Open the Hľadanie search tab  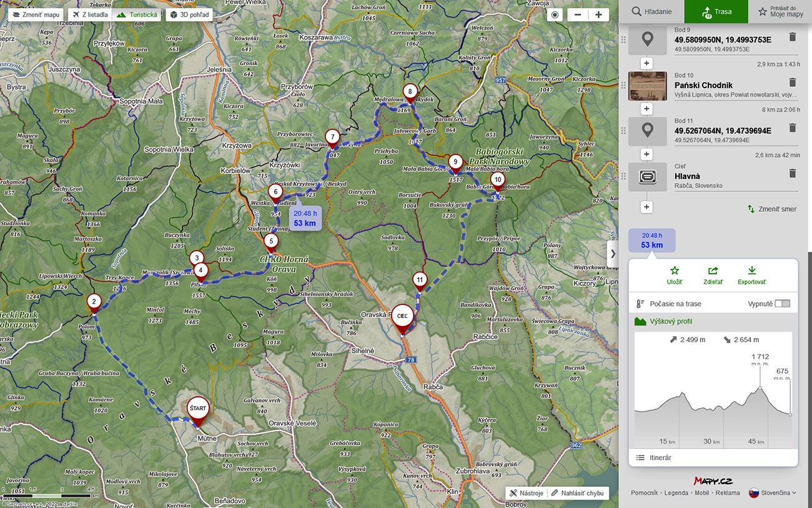(651, 11)
